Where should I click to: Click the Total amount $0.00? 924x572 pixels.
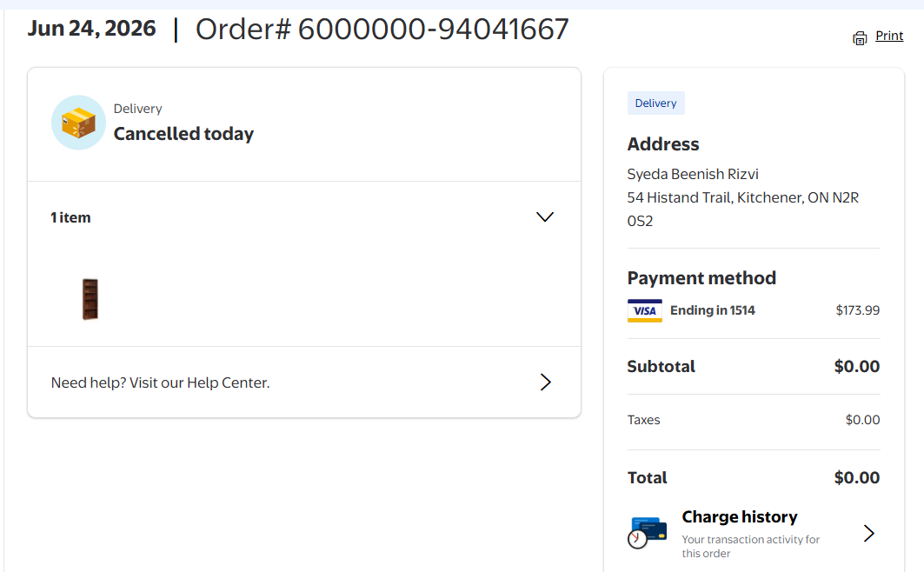[857, 478]
